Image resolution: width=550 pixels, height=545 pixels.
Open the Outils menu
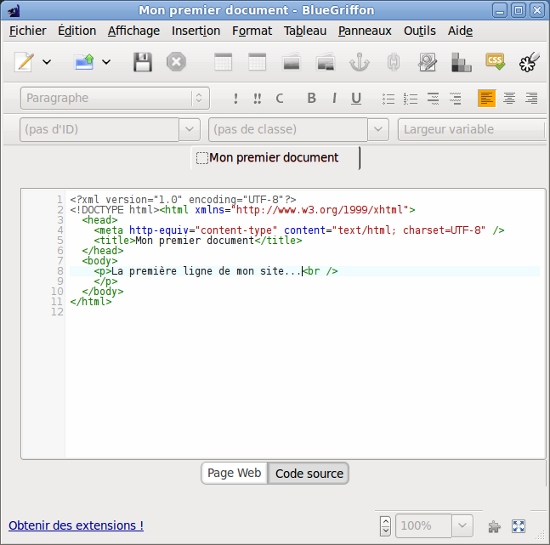(x=420, y=31)
